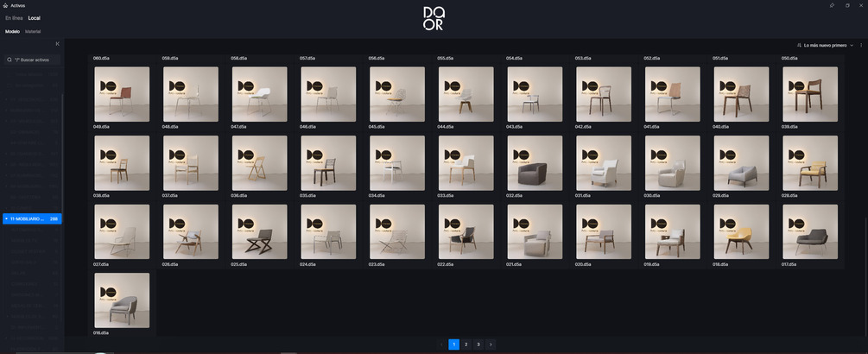Go to next page with the arrow
Image resolution: width=868 pixels, height=354 pixels.
click(491, 344)
